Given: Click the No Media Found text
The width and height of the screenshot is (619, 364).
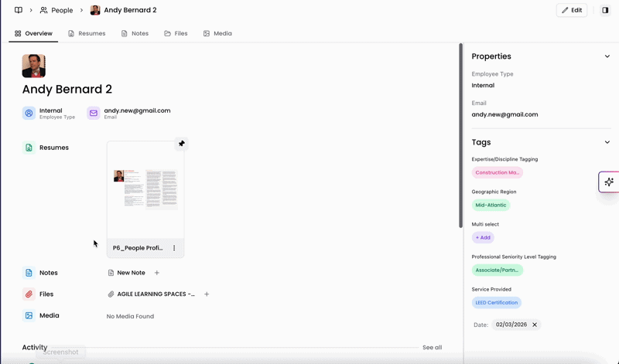Looking at the screenshot, I should tap(130, 316).
